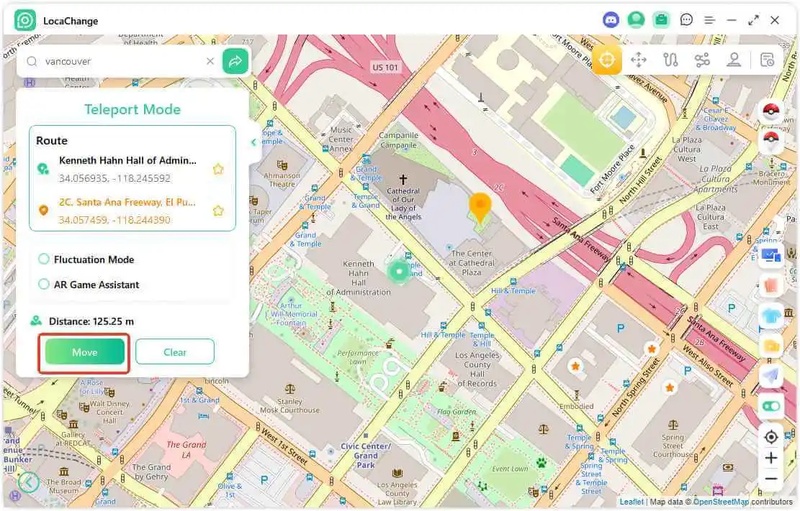Recenter map on current location
The height and width of the screenshot is (511, 800).
(771, 437)
